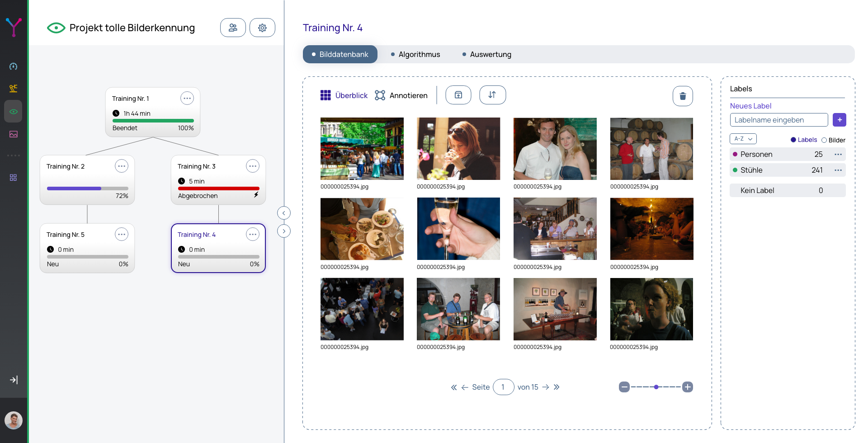This screenshot has height=443, width=868.
Task: Select Training Nr. 2 card
Action: (x=87, y=180)
